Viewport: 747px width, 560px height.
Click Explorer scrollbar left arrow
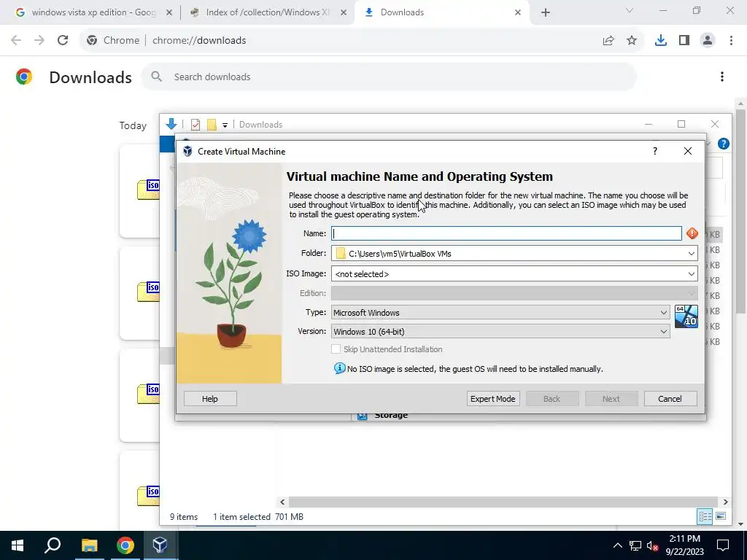coord(282,502)
